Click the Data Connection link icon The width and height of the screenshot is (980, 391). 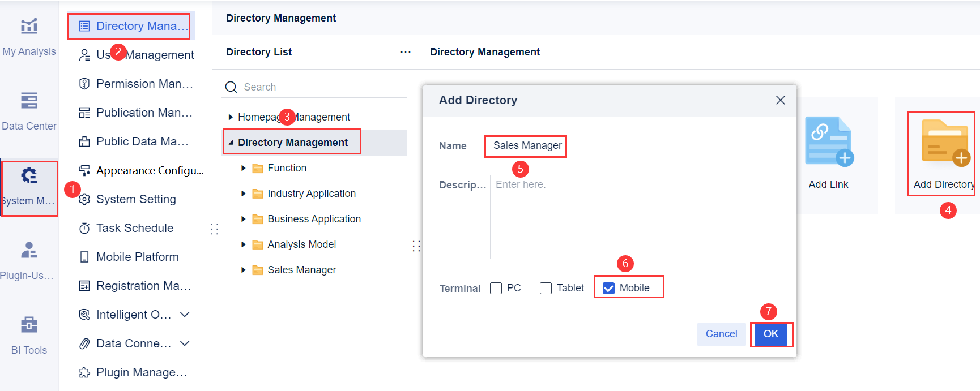84,343
